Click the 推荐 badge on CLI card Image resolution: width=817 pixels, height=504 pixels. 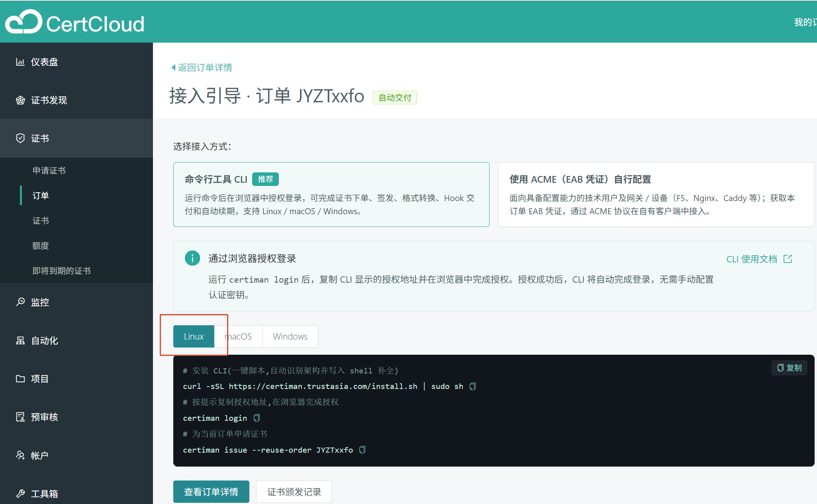(x=265, y=179)
